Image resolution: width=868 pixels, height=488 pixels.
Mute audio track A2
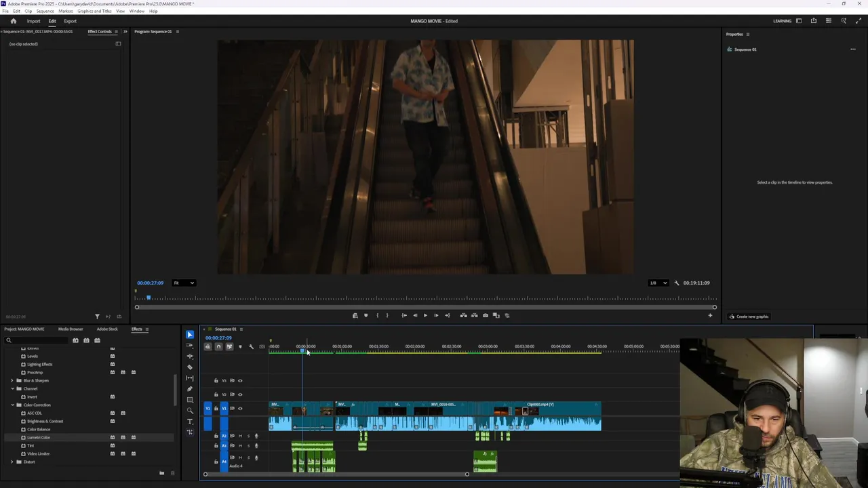[x=240, y=436]
